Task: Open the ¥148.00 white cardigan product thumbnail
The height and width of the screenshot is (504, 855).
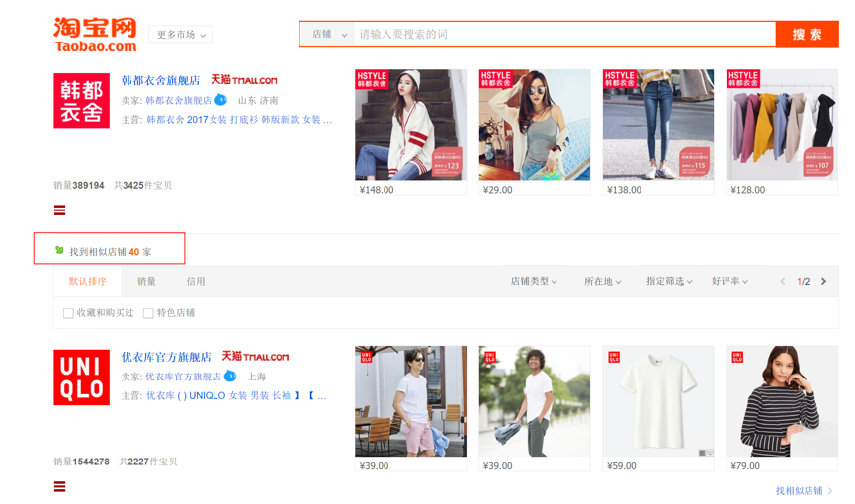Action: coord(410,125)
